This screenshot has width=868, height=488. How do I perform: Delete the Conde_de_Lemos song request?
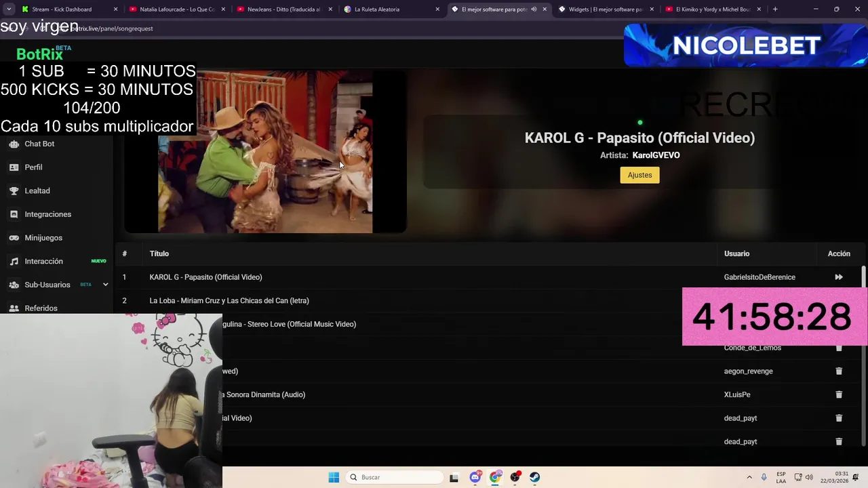click(839, 348)
